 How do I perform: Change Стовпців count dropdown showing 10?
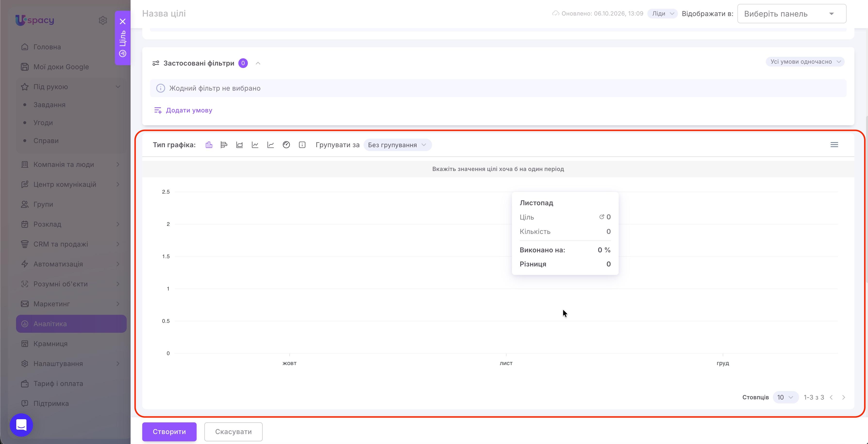[x=785, y=397]
